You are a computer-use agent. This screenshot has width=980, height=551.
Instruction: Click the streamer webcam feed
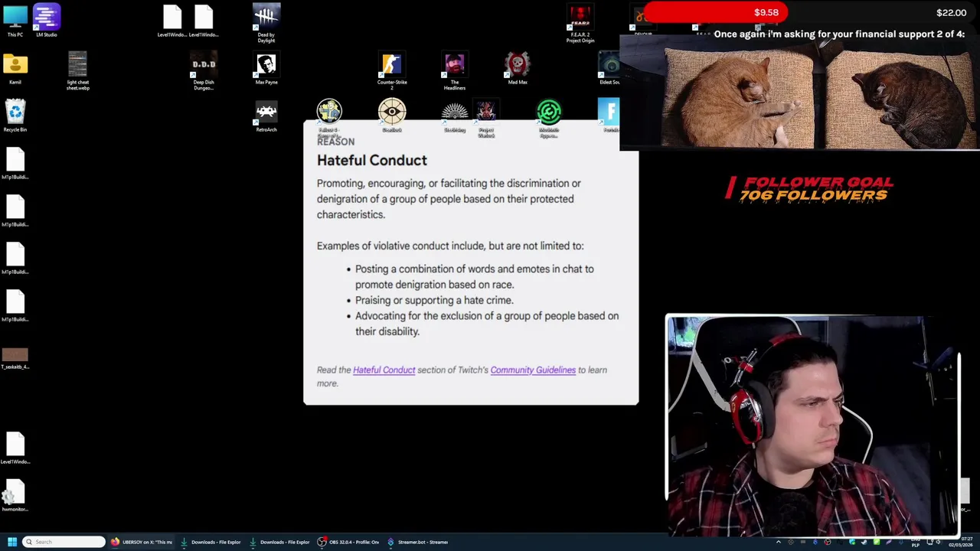click(x=812, y=425)
